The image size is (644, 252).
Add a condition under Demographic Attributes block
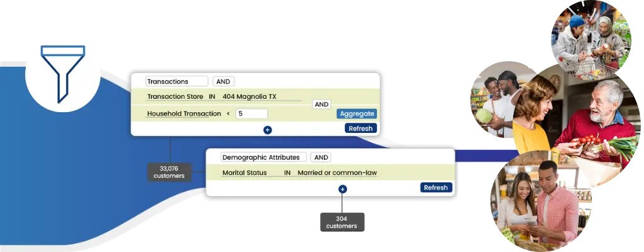coord(343,189)
